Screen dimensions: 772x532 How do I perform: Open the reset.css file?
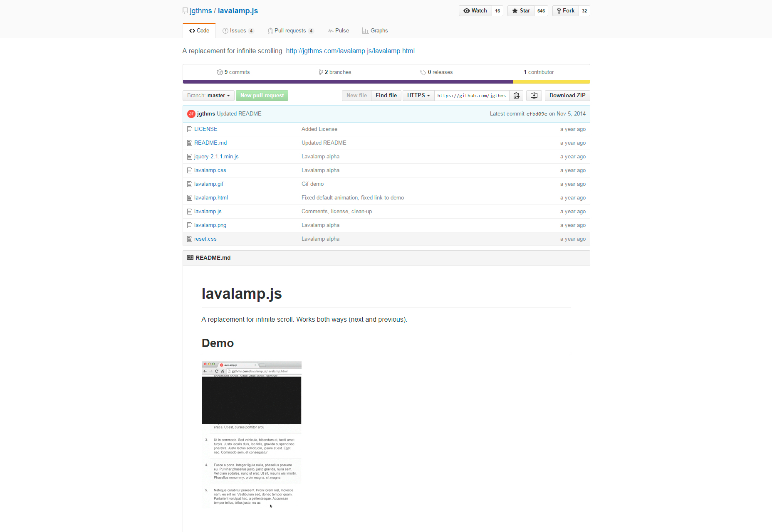(x=205, y=239)
